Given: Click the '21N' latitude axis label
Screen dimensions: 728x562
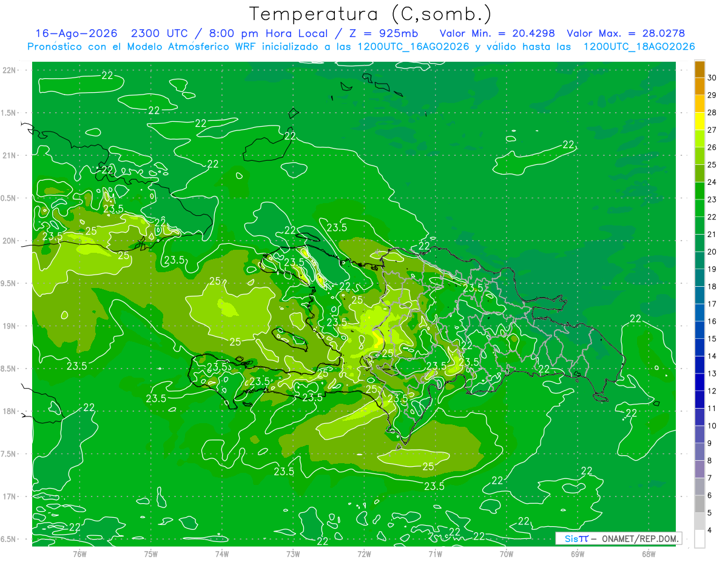Looking at the screenshot, I should point(10,155).
